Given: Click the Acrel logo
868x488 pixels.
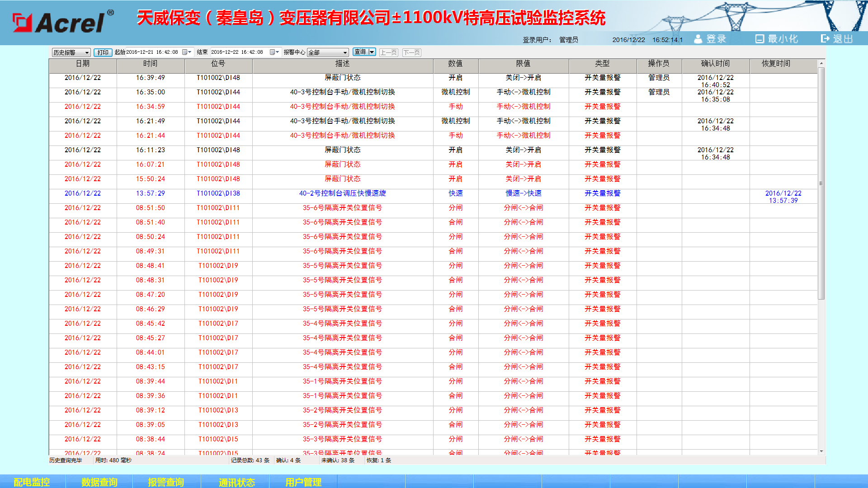Looking at the screenshot, I should tap(62, 22).
